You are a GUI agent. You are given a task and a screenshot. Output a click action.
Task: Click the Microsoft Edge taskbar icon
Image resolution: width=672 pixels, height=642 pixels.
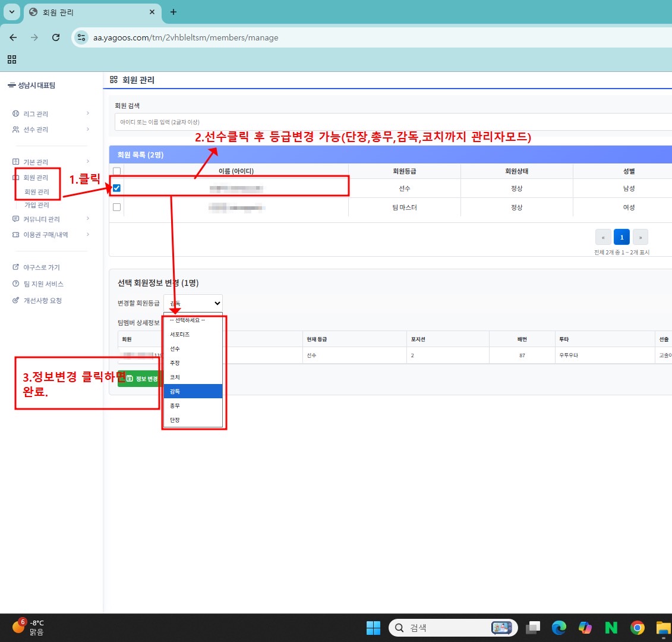point(559,628)
